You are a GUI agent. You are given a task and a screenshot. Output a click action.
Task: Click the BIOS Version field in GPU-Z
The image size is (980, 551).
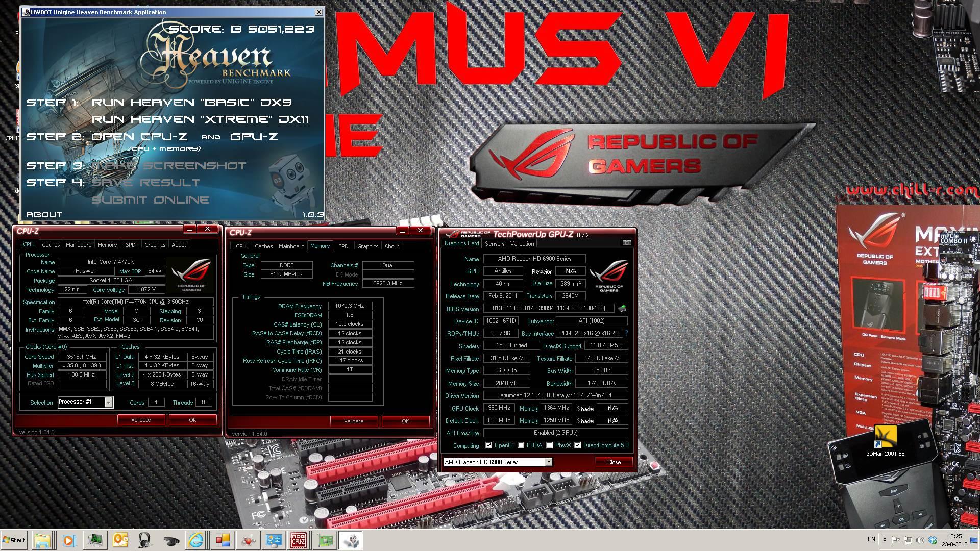pos(549,308)
